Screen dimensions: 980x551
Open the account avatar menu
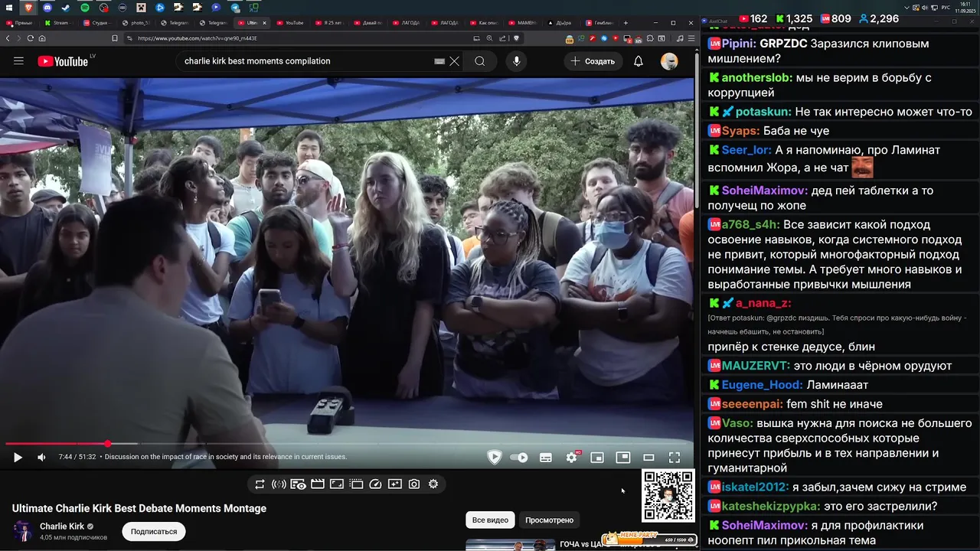pos(669,61)
